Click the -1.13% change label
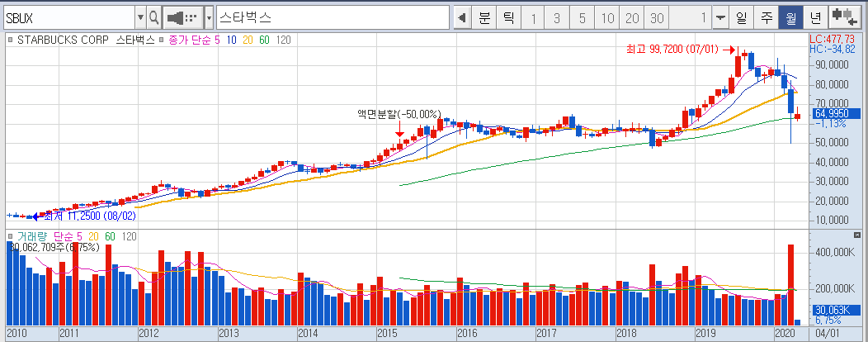The image size is (868, 342). click(831, 124)
